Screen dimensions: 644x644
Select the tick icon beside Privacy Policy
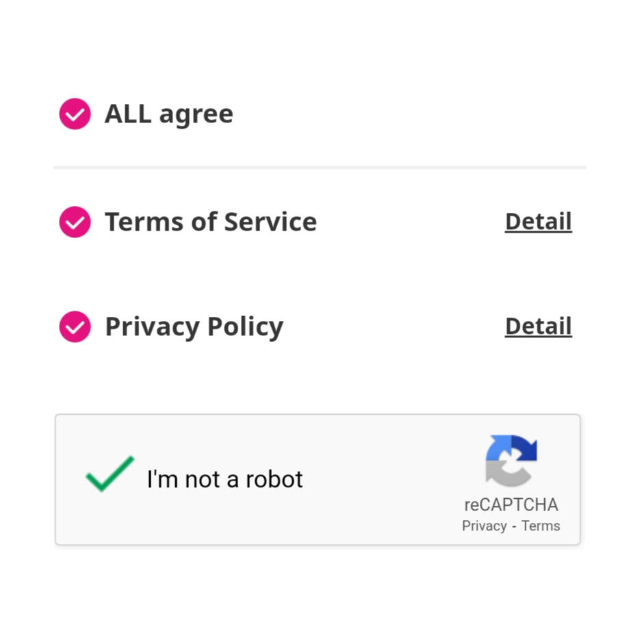click(75, 327)
